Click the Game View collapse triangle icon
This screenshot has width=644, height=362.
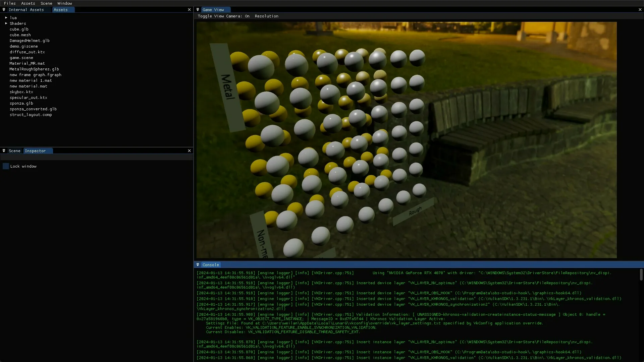click(198, 10)
